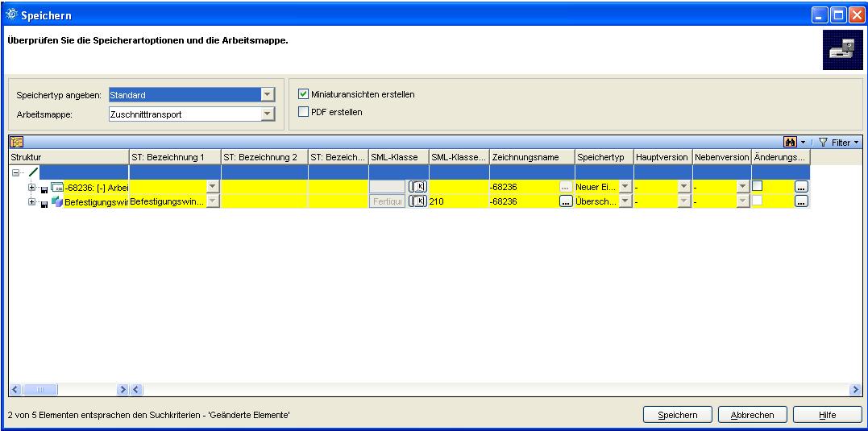Open the binoculars search dropdown arrow
The height and width of the screenshot is (431, 868).
(x=804, y=143)
